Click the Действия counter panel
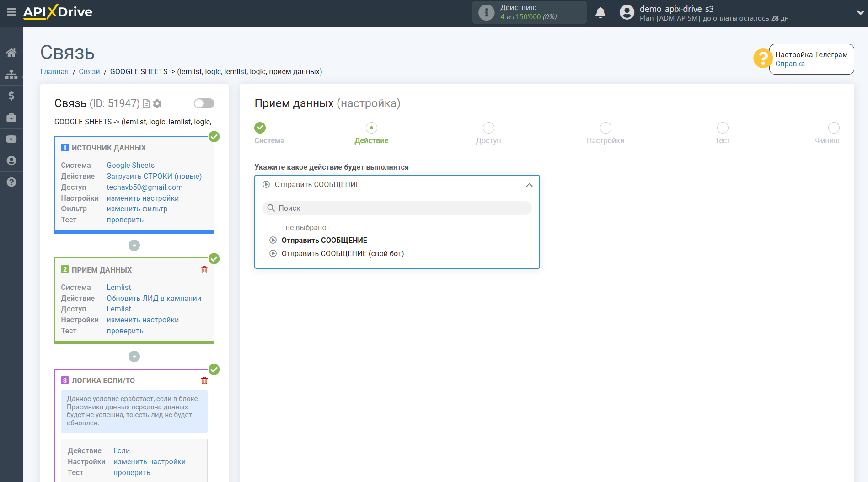The height and width of the screenshot is (482, 868). (x=529, y=12)
